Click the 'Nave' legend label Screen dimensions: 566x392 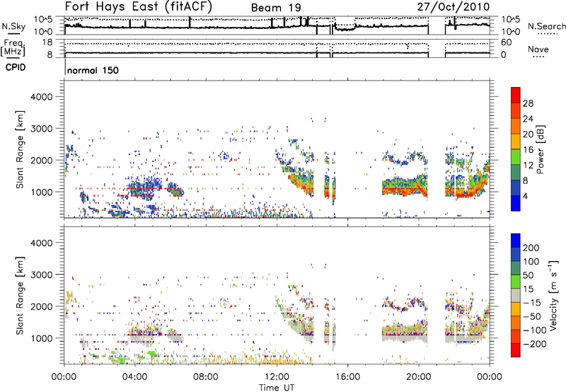click(x=538, y=49)
